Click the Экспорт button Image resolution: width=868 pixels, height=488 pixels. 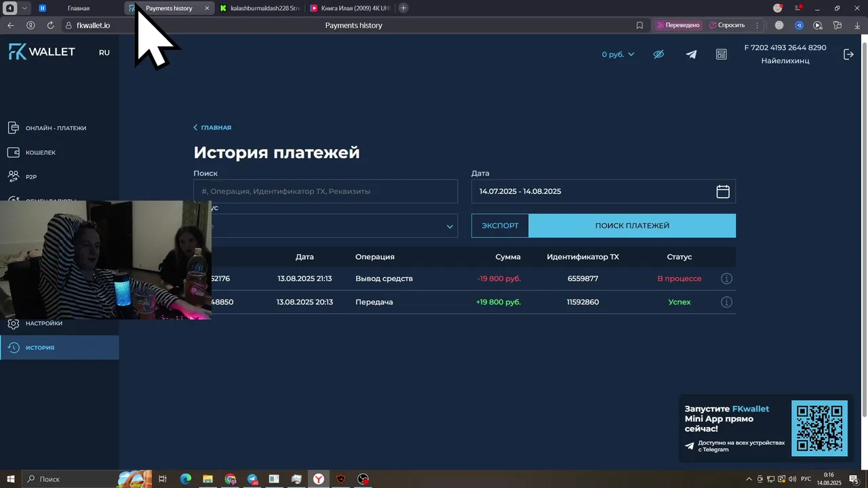[x=500, y=226]
